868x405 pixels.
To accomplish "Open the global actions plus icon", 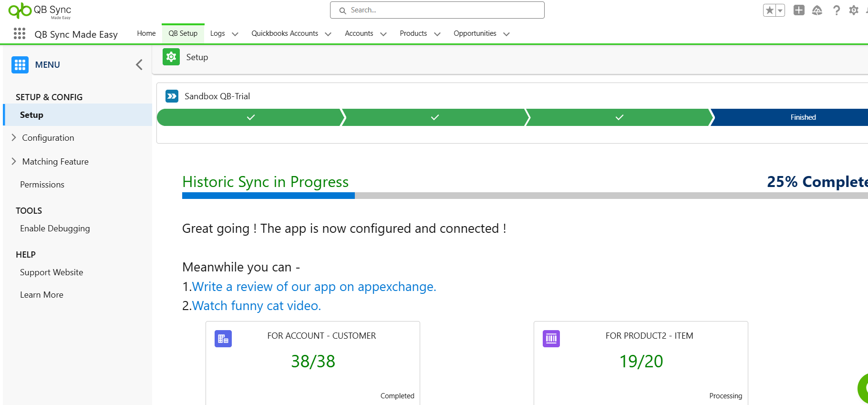I will [x=799, y=10].
